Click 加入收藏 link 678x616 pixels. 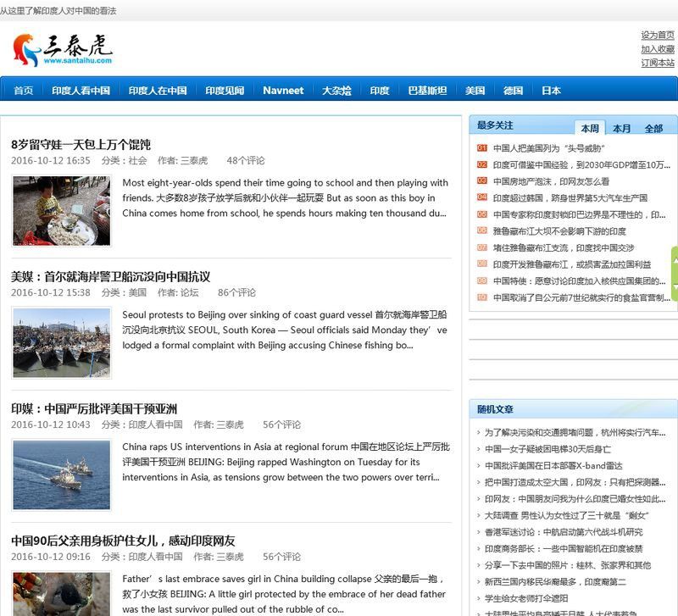(658, 49)
